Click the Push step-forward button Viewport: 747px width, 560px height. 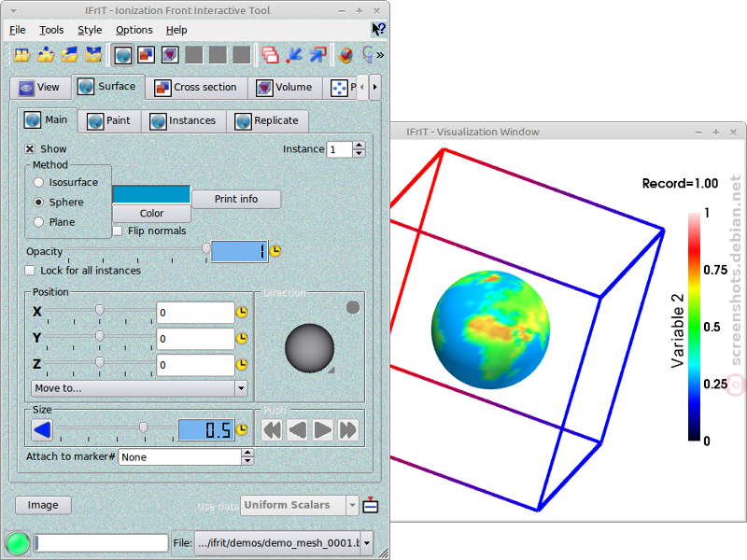pos(322,430)
